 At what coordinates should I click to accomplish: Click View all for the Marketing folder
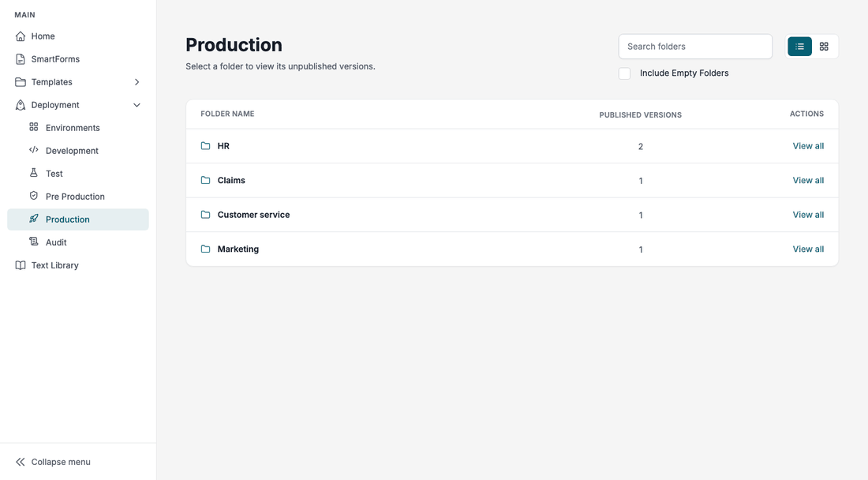tap(808, 249)
